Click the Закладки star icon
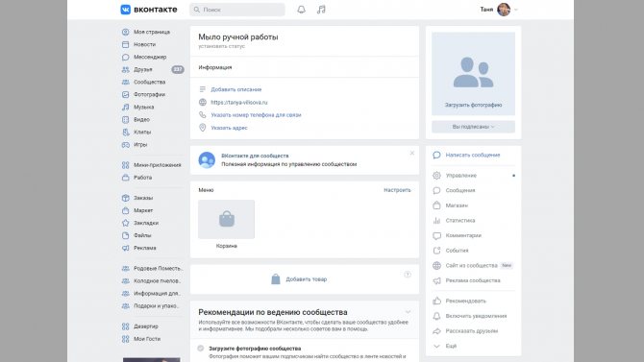This screenshot has height=362, width=644. [126, 223]
